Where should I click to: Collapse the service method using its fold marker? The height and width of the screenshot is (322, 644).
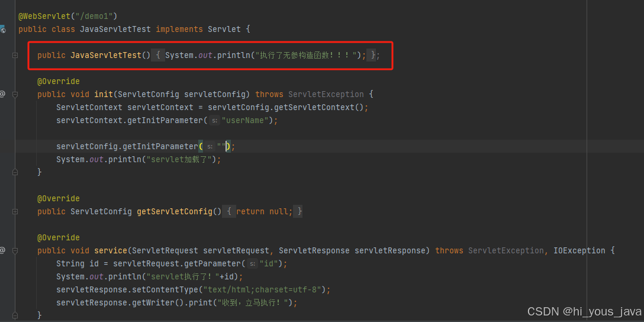(x=15, y=250)
